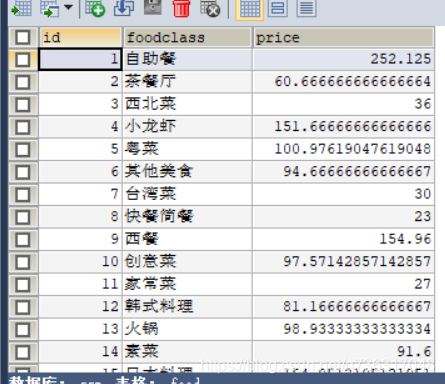Check the row checkbox for 素菜
Screen dimensions: 445x384
point(23,352)
